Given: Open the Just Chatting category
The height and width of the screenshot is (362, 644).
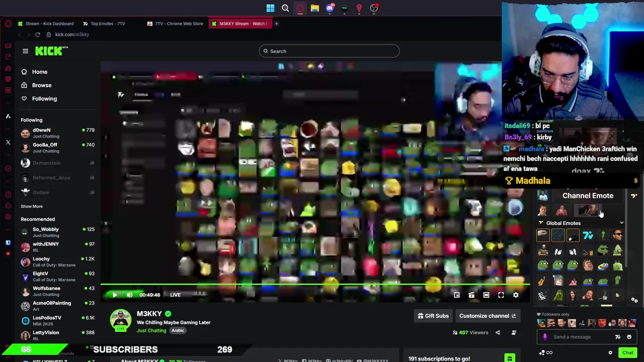Looking at the screenshot, I should point(151,331).
